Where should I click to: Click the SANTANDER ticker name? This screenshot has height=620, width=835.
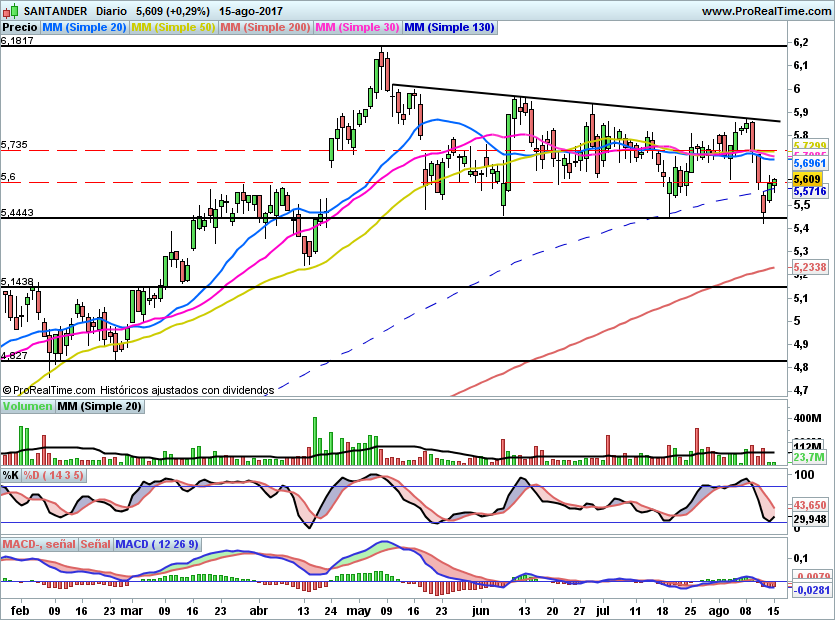coord(56,11)
